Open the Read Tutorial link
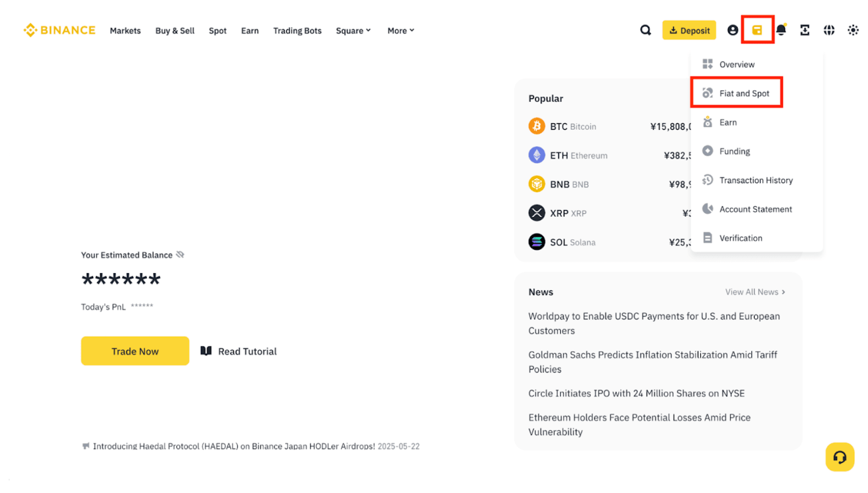Screen dimensions: 868x493 (x=239, y=351)
